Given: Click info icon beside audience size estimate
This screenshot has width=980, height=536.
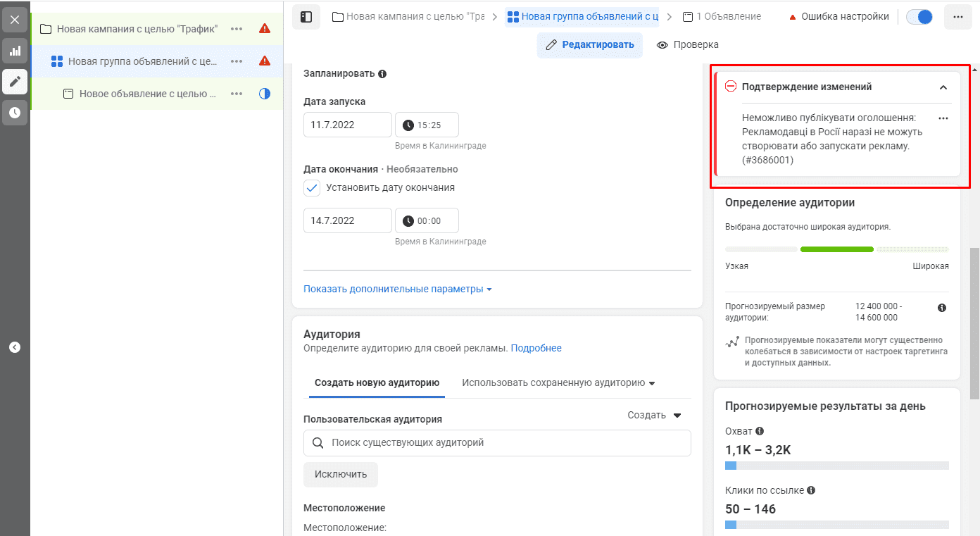Looking at the screenshot, I should [942, 308].
